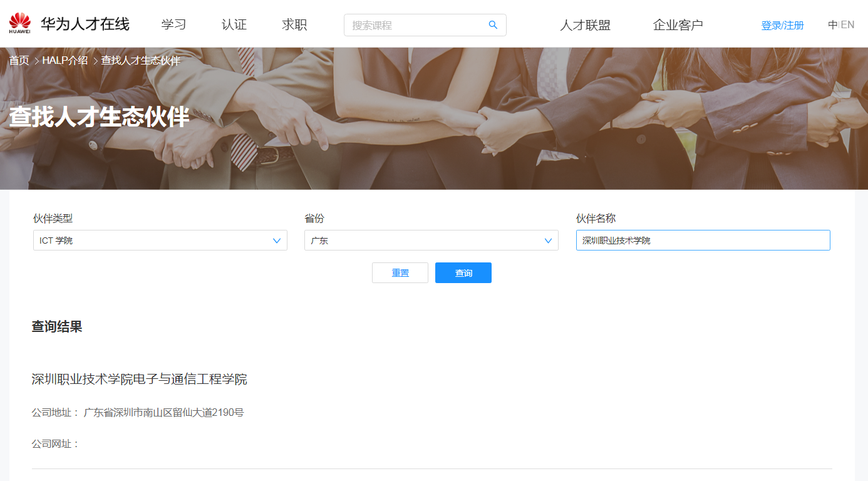The width and height of the screenshot is (868, 481).
Task: Switch language to EN
Action: 849,24
